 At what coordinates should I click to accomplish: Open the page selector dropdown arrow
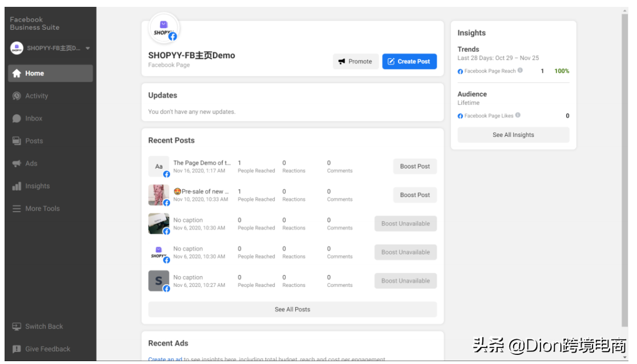[x=88, y=48]
